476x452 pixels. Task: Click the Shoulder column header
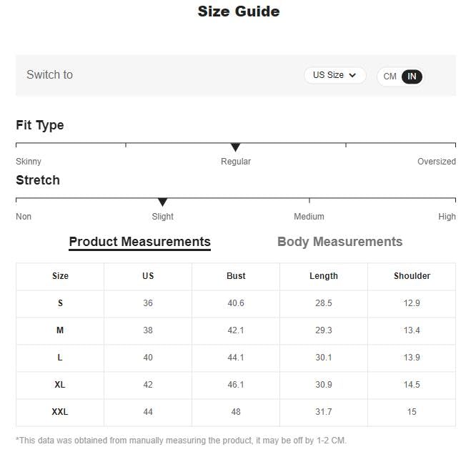point(412,276)
